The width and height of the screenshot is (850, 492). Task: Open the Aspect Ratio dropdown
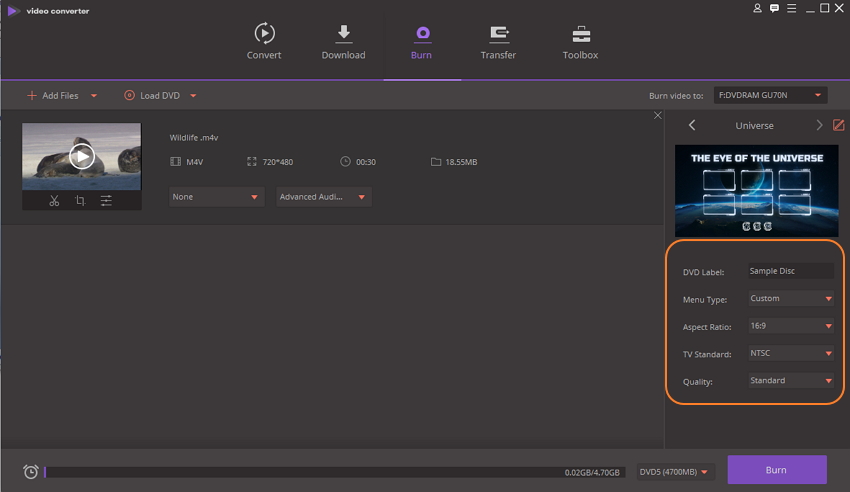pyautogui.click(x=790, y=326)
